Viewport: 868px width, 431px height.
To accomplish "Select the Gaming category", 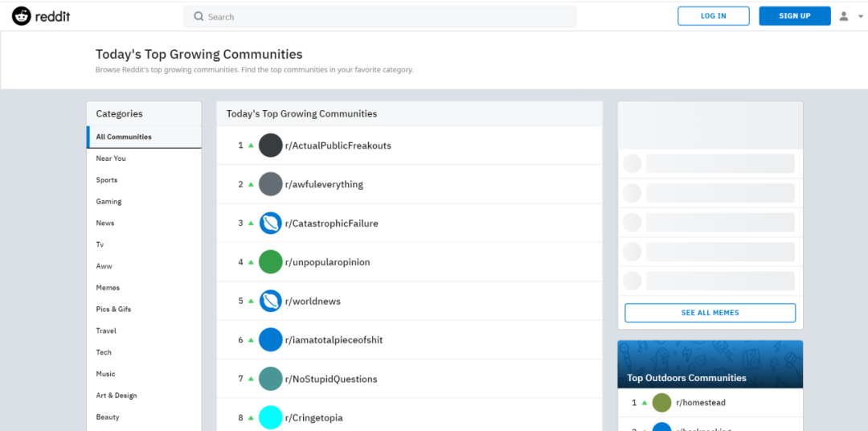I will coord(109,202).
